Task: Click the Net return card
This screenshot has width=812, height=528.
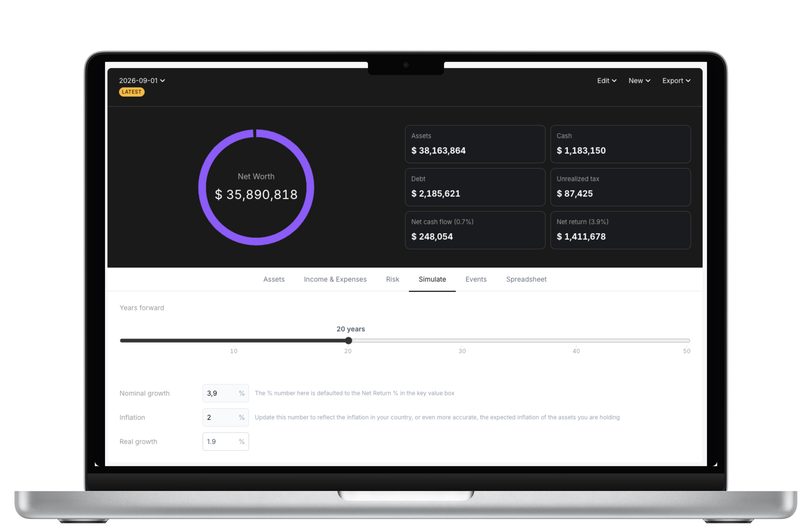Action: 620,230
